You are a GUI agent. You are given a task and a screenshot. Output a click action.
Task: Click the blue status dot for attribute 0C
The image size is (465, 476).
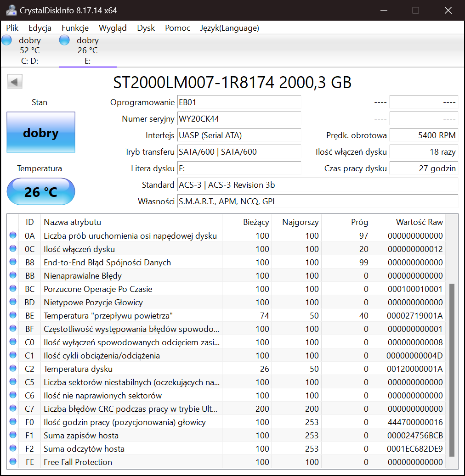pyautogui.click(x=13, y=249)
